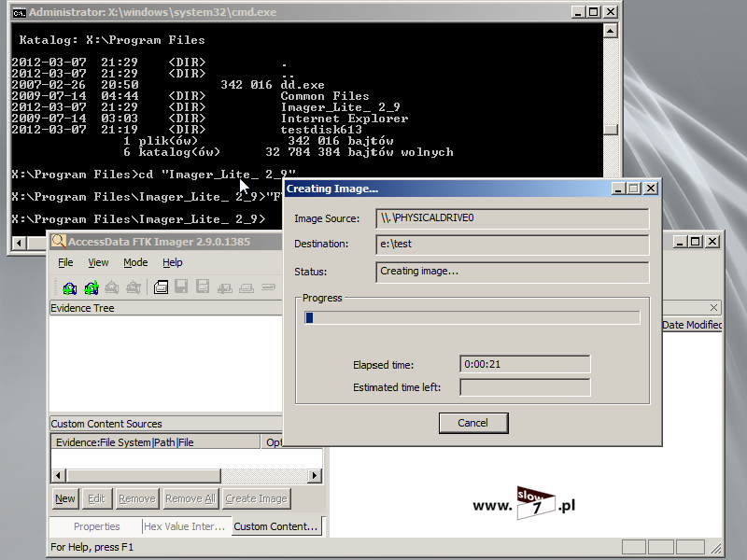Click the Elapsed time field
The width and height of the screenshot is (747, 560).
(x=525, y=364)
